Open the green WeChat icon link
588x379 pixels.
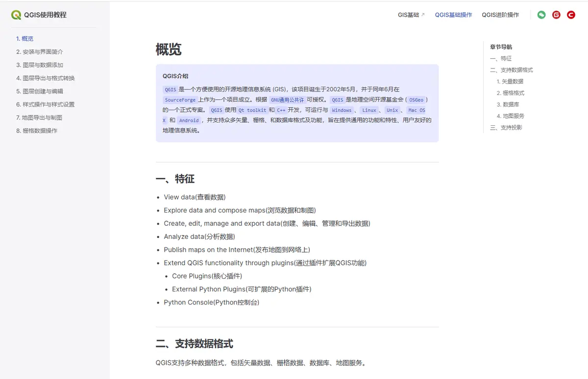[x=541, y=15]
